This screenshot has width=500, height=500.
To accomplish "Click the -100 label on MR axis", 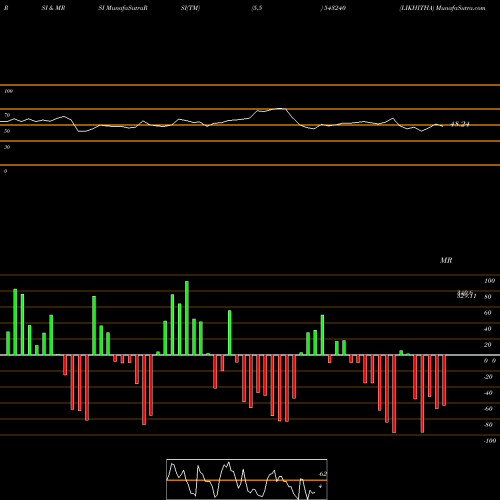I will [x=490, y=441].
